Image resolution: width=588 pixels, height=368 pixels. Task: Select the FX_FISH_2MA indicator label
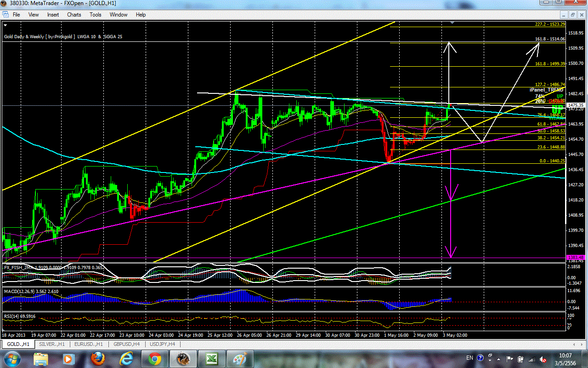tap(54, 267)
